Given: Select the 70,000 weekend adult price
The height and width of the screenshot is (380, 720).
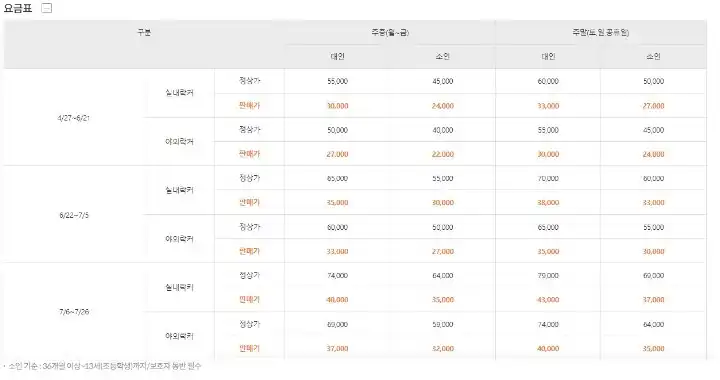Looking at the screenshot, I should coord(548,179).
